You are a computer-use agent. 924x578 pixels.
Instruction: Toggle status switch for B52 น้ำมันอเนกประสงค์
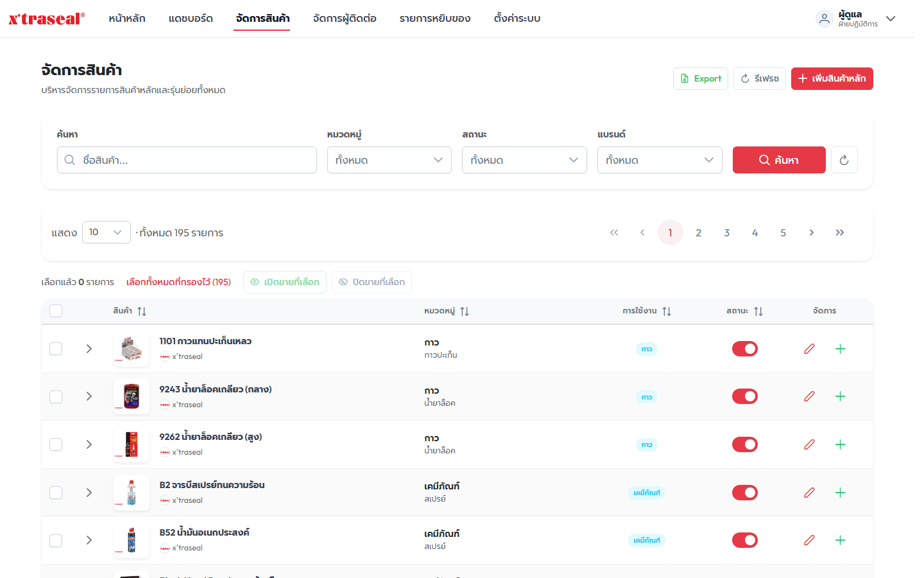click(x=745, y=540)
